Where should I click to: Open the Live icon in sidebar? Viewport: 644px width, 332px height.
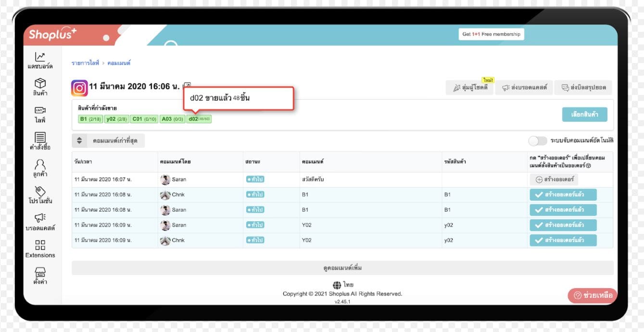(40, 111)
